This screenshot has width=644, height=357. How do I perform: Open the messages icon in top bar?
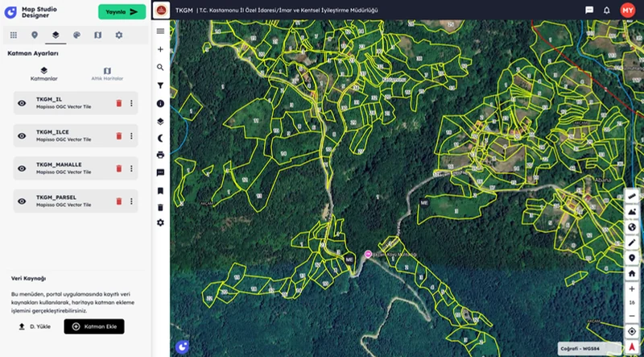click(589, 10)
